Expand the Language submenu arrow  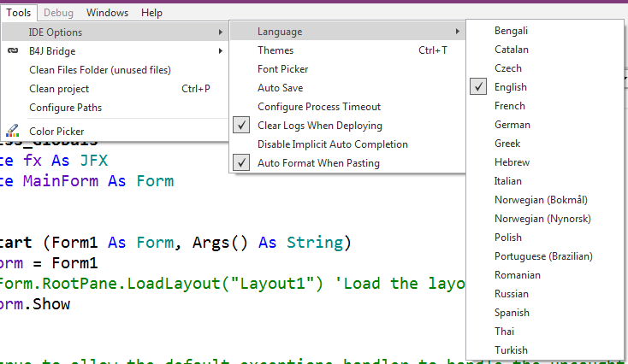click(x=458, y=32)
